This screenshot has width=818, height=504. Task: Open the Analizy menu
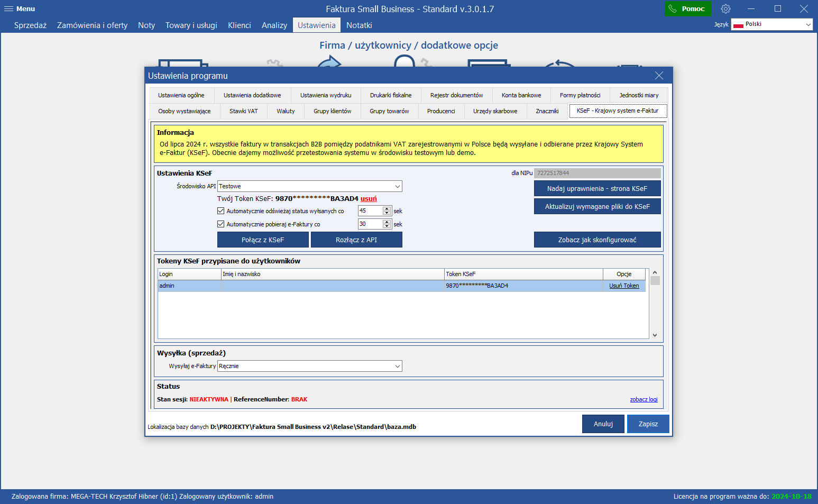click(x=274, y=25)
